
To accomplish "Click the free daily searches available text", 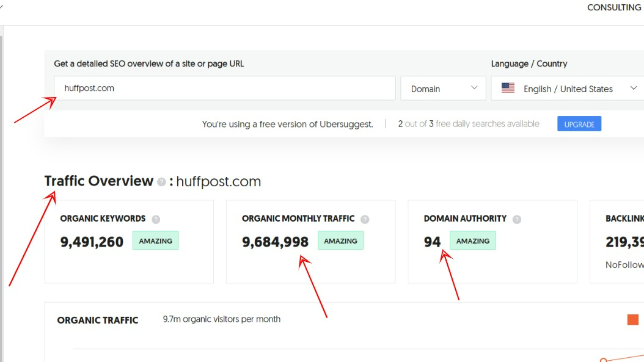I will (x=469, y=124).
